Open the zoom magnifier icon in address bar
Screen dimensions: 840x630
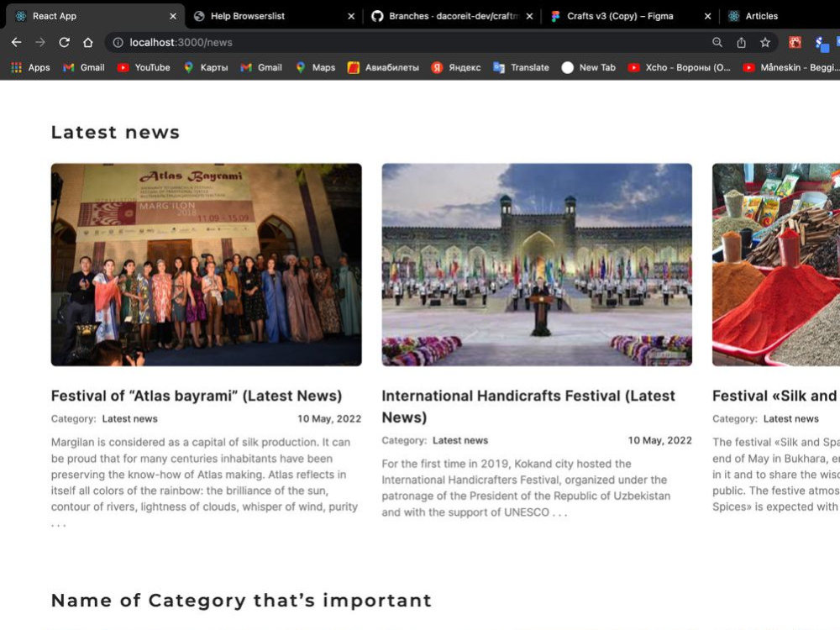click(717, 42)
